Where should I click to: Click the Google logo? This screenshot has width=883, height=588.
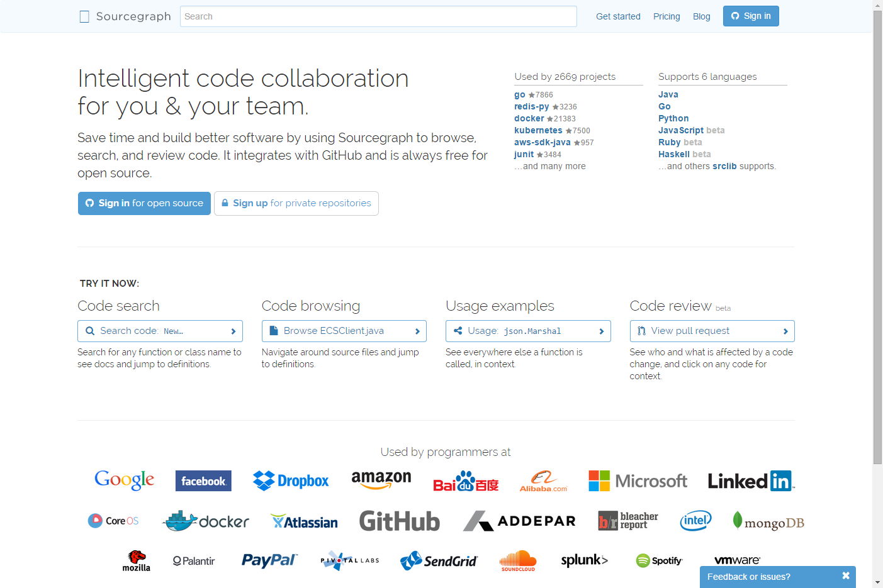(x=124, y=480)
